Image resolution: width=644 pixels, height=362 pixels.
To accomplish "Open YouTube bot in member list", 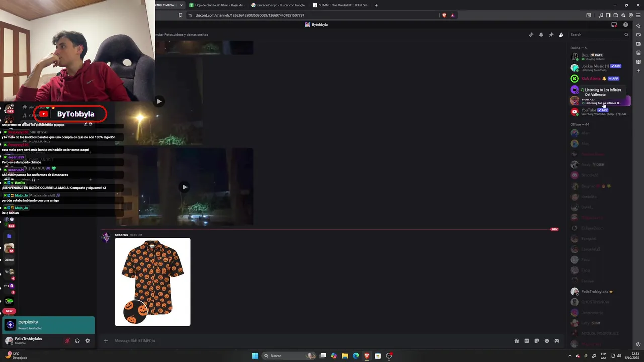I will coord(599,112).
